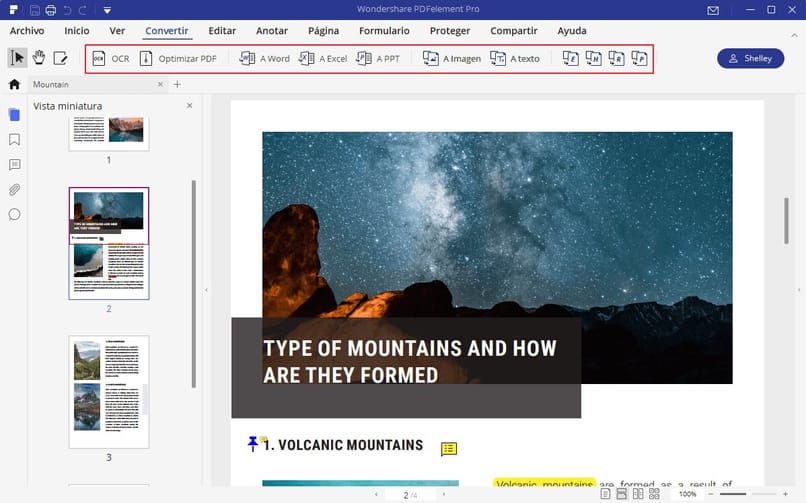Go to previous page arrow
Image resolution: width=806 pixels, height=503 pixels.
tap(376, 494)
